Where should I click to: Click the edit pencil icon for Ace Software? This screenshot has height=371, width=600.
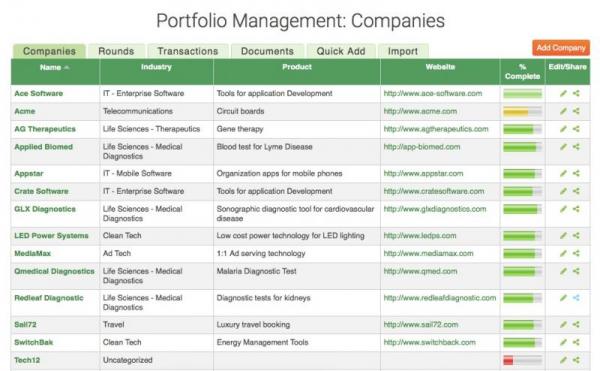(563, 93)
